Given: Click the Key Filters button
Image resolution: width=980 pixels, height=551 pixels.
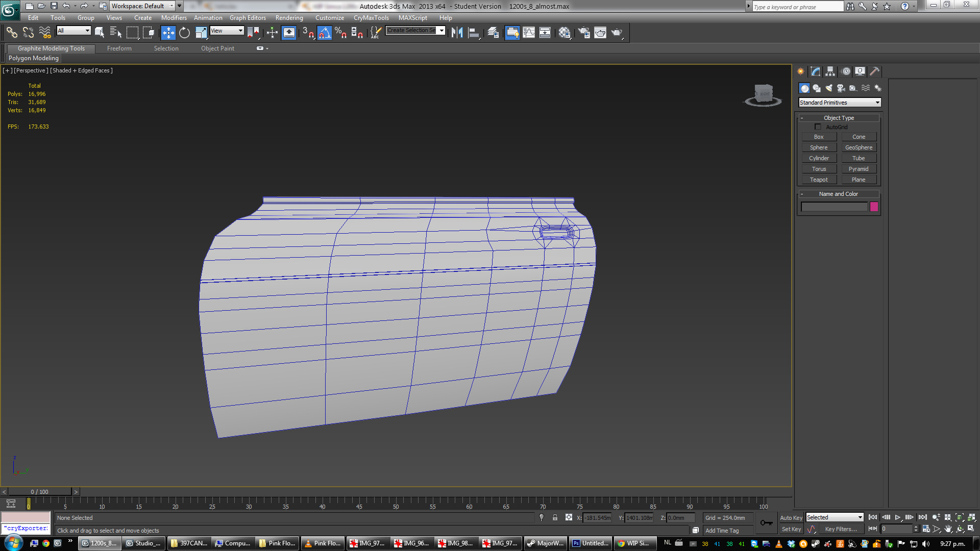Looking at the screenshot, I should 841,529.
